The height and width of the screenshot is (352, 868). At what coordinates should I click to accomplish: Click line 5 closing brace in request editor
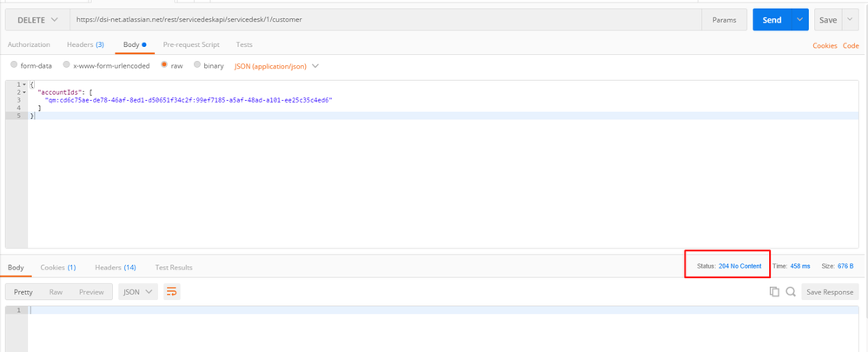coord(32,116)
